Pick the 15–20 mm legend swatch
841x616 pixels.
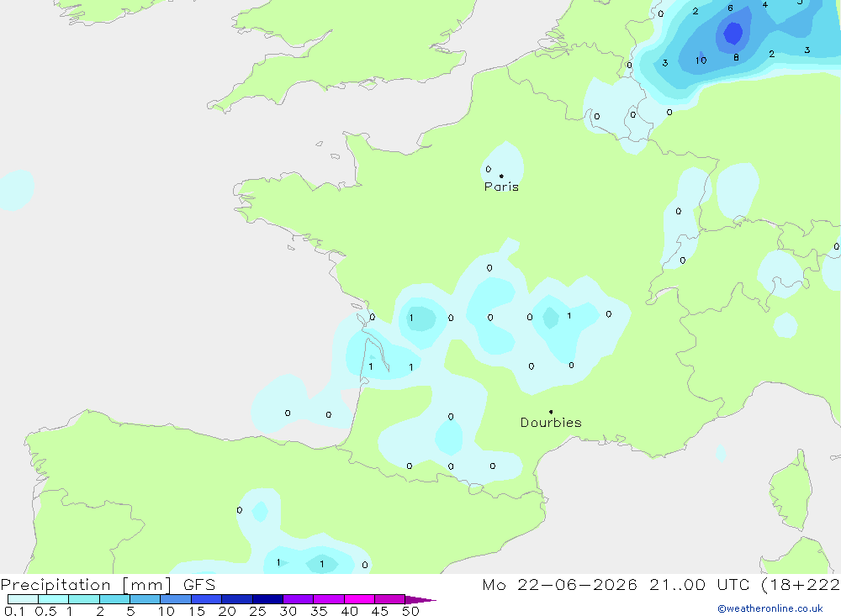click(x=207, y=599)
